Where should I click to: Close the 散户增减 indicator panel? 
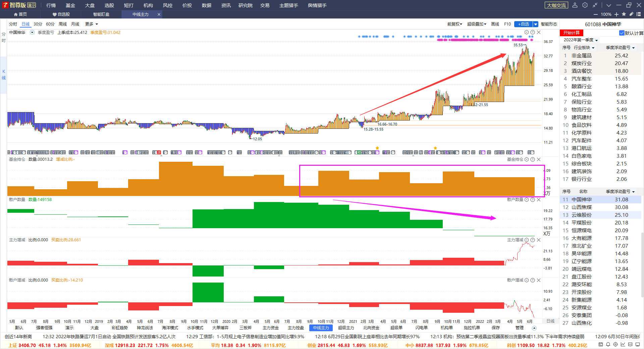point(539,280)
